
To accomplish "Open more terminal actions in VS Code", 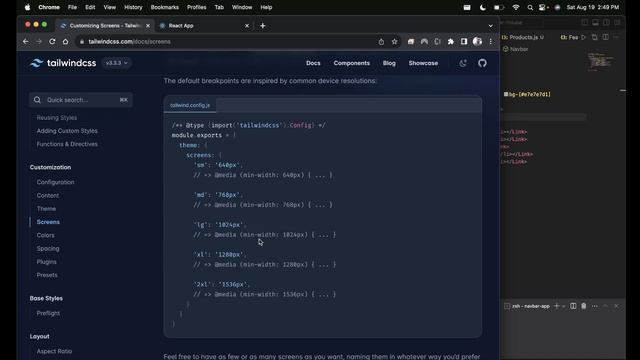I will [x=595, y=306].
